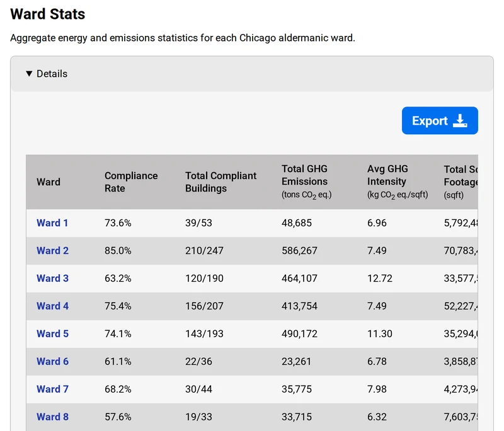Screen dimensions: 504x431
Task: Click the 156/207 compliant buildings cell
Action: 204,306
